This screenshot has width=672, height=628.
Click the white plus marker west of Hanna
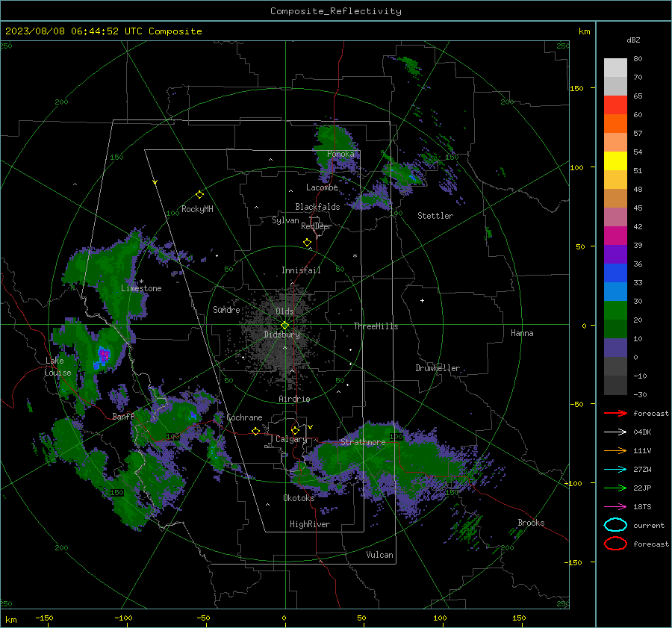click(x=422, y=300)
